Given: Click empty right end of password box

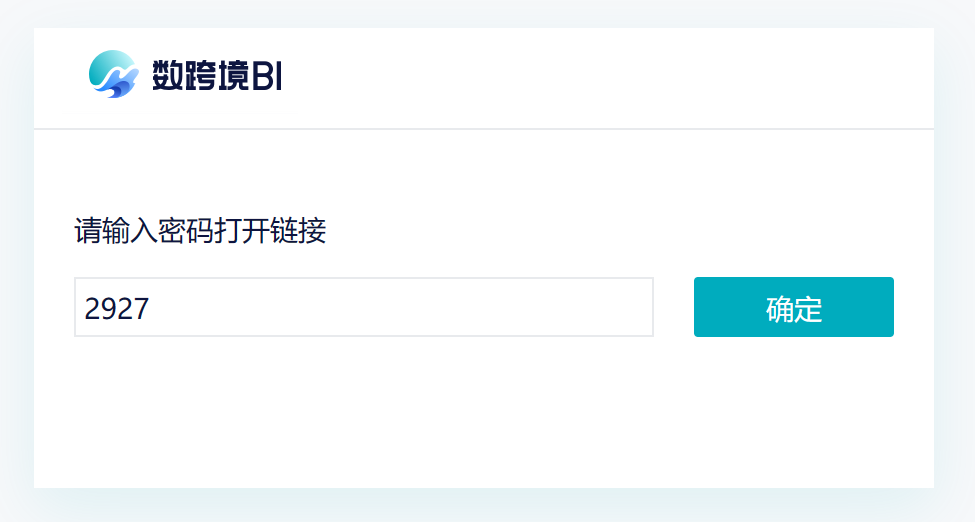Looking at the screenshot, I should coord(600,307).
